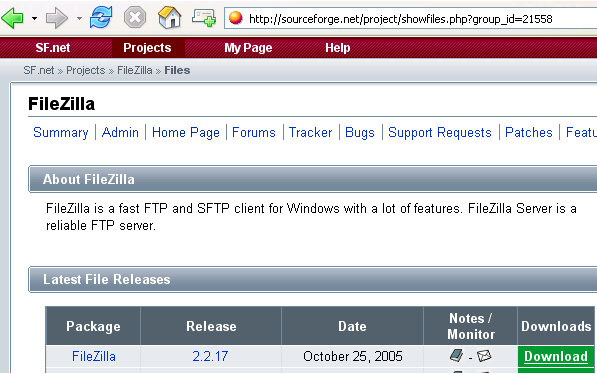This screenshot has width=597, height=374.
Task: Open release 2.2.17 link
Action: coord(210,356)
